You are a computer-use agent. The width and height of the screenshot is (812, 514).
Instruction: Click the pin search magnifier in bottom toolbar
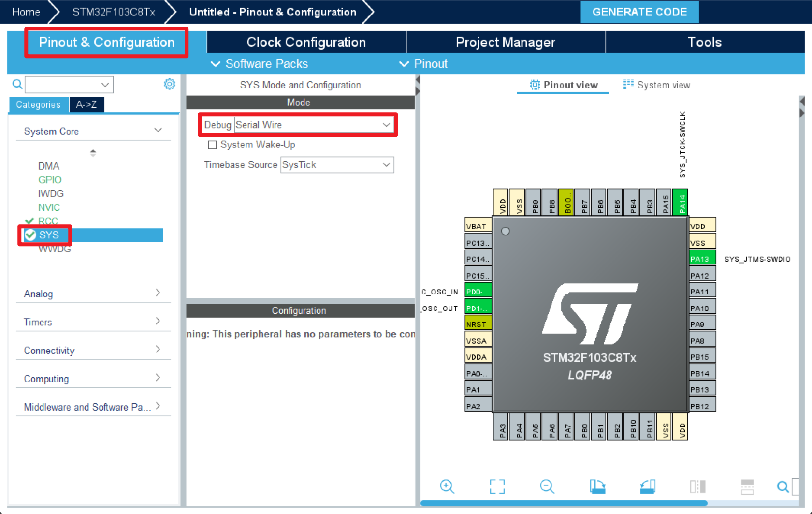pyautogui.click(x=783, y=486)
